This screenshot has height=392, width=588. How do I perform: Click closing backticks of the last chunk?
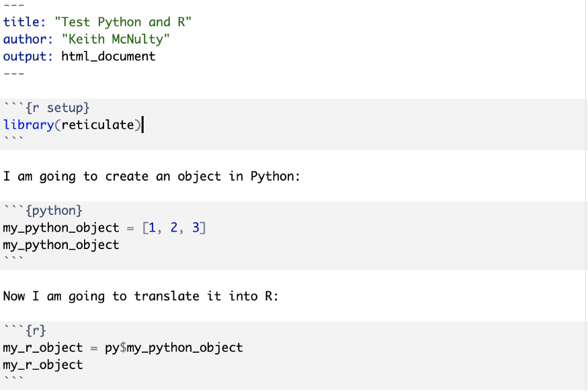tap(13, 380)
